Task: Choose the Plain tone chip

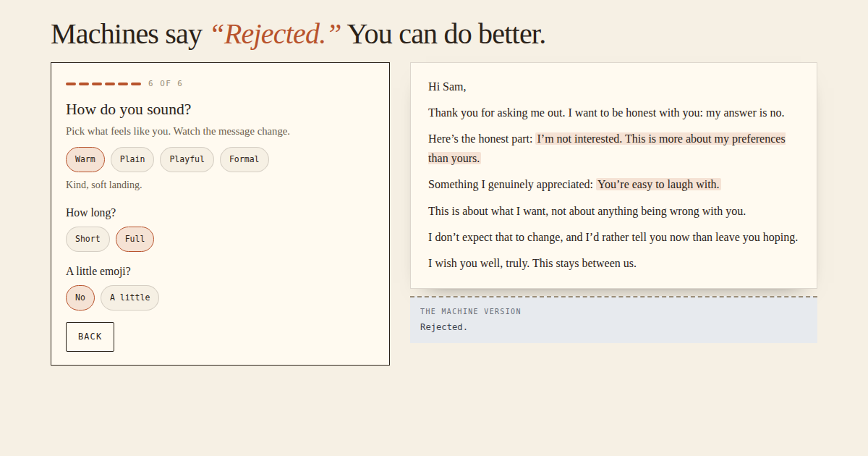Action: click(x=132, y=159)
